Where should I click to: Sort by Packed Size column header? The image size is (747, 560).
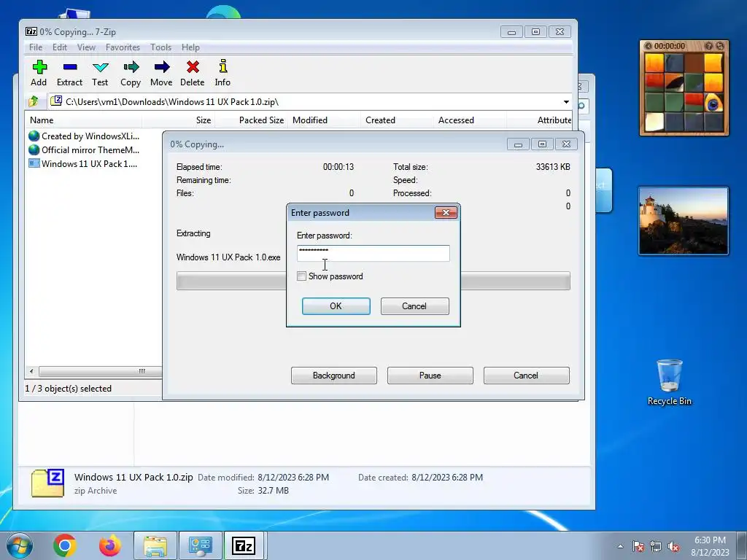(x=251, y=120)
